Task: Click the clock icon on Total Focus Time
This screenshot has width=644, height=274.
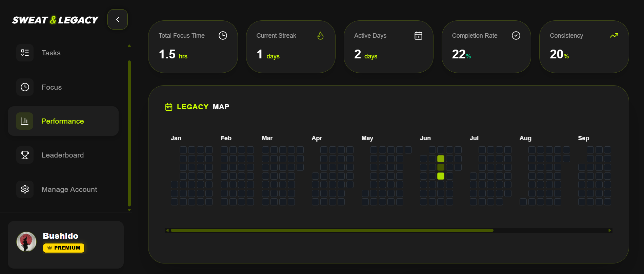Action: click(x=223, y=35)
